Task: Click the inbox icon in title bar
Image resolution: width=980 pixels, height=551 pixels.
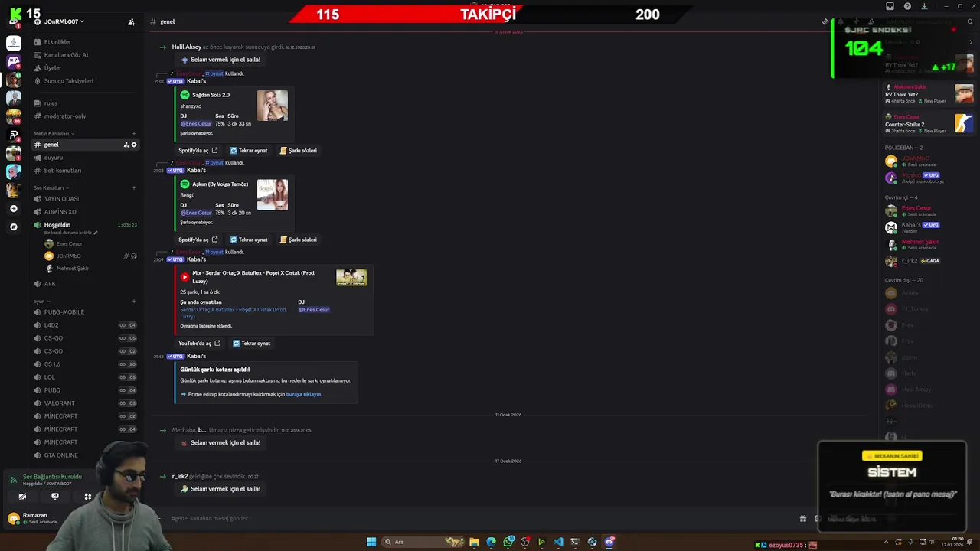Action: [x=890, y=6]
